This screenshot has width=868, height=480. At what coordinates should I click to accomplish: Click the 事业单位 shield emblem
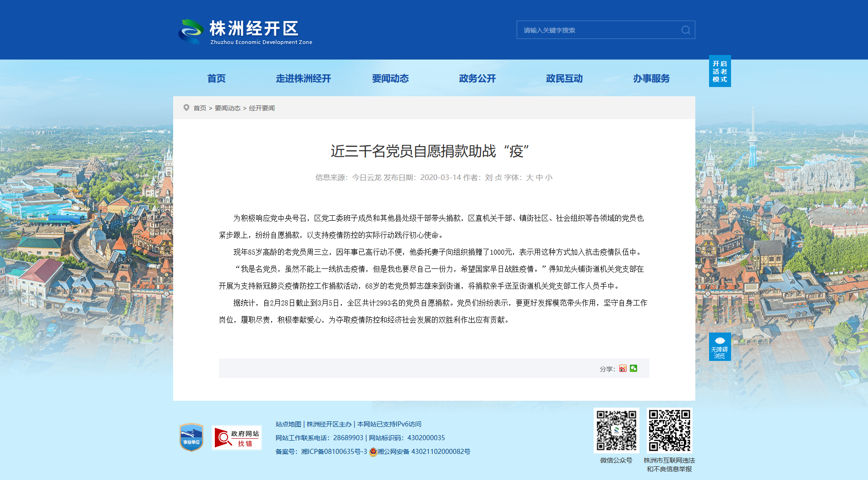191,437
